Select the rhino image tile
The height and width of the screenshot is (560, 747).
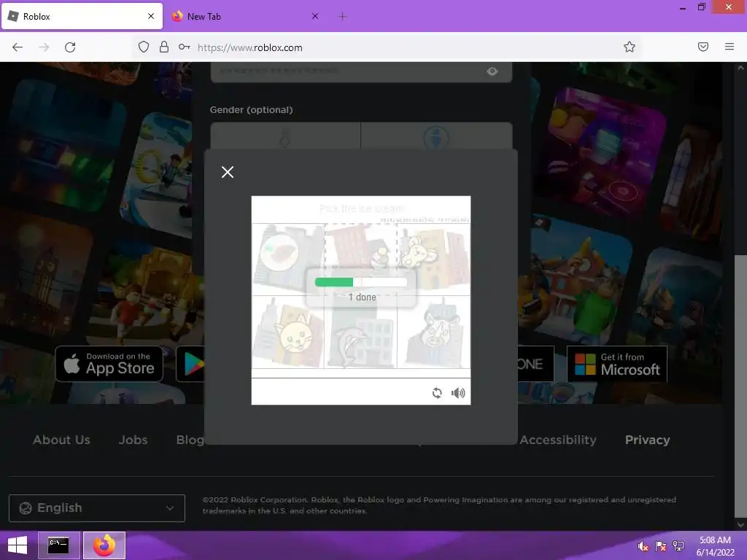point(433,332)
